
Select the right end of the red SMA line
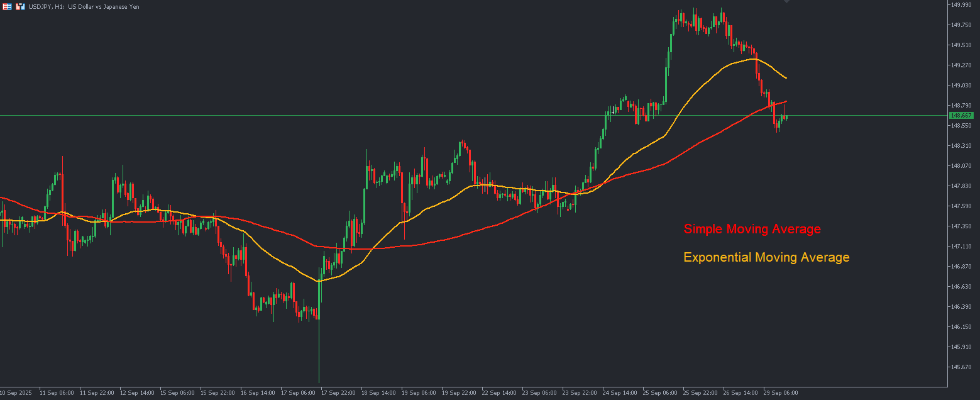coord(786,101)
